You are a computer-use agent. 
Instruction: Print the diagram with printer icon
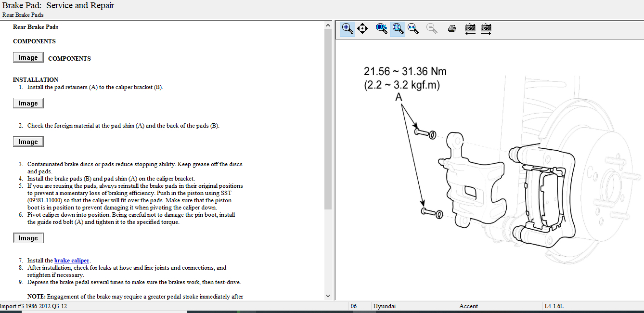[x=451, y=28]
